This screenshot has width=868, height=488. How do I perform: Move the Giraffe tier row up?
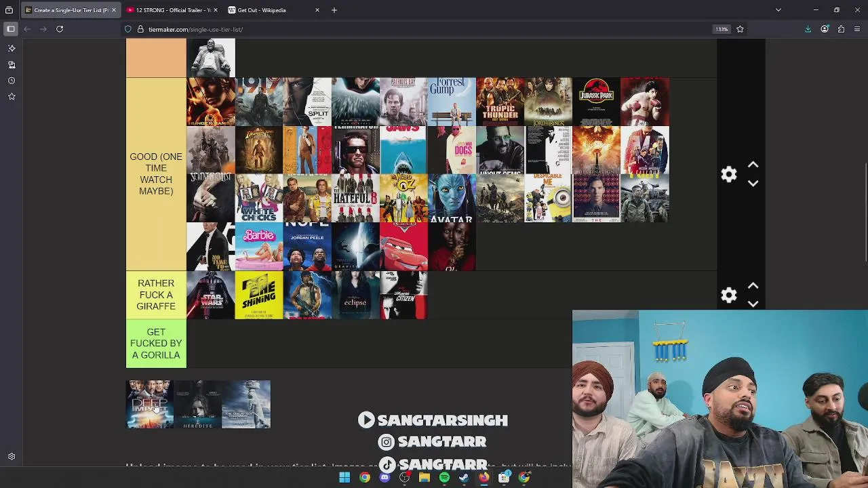pyautogui.click(x=753, y=285)
